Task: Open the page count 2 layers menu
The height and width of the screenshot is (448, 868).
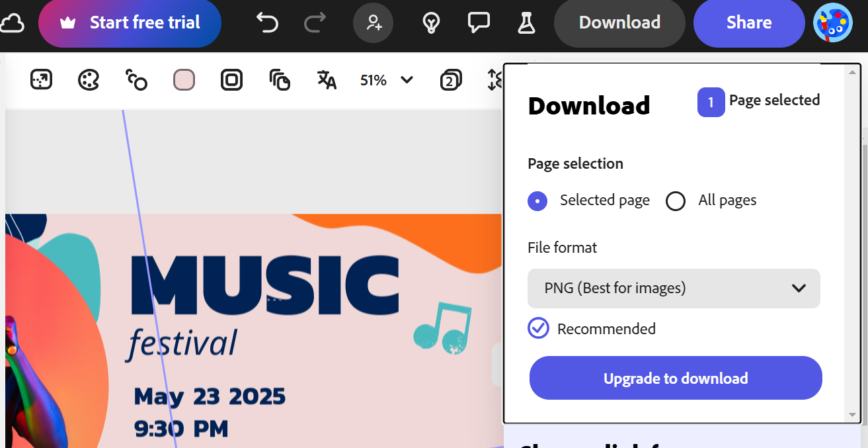Action: click(451, 80)
